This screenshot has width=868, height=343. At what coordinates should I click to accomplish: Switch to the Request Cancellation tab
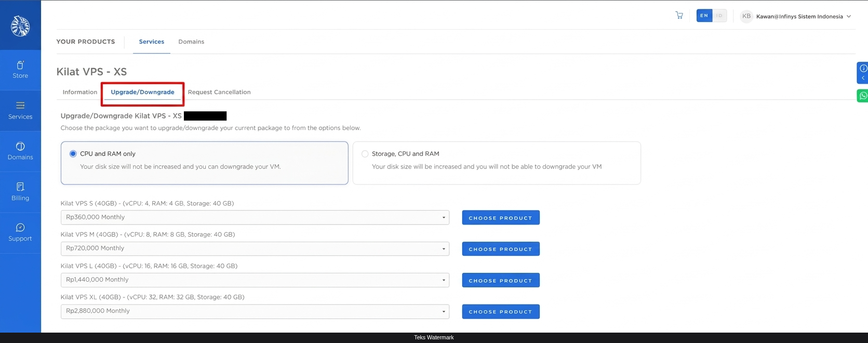219,92
